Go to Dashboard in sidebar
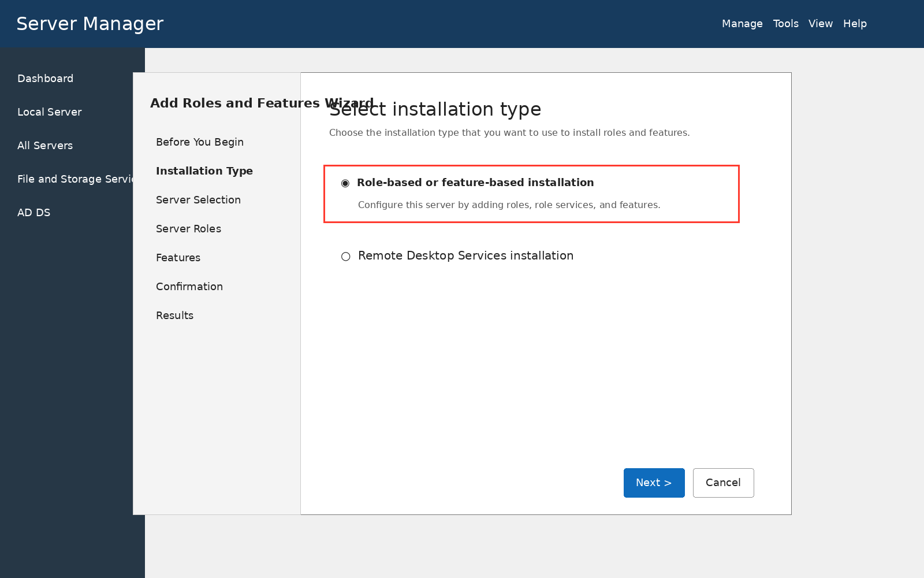The width and height of the screenshot is (924, 578). 45,79
